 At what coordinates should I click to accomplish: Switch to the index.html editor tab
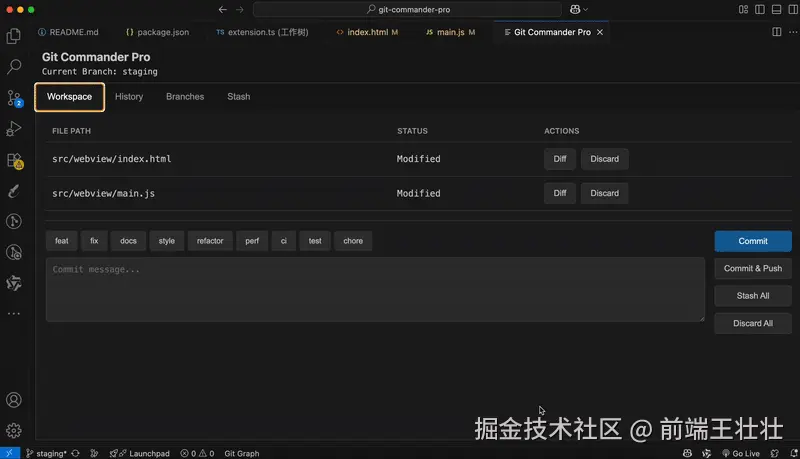pyautogui.click(x=367, y=32)
